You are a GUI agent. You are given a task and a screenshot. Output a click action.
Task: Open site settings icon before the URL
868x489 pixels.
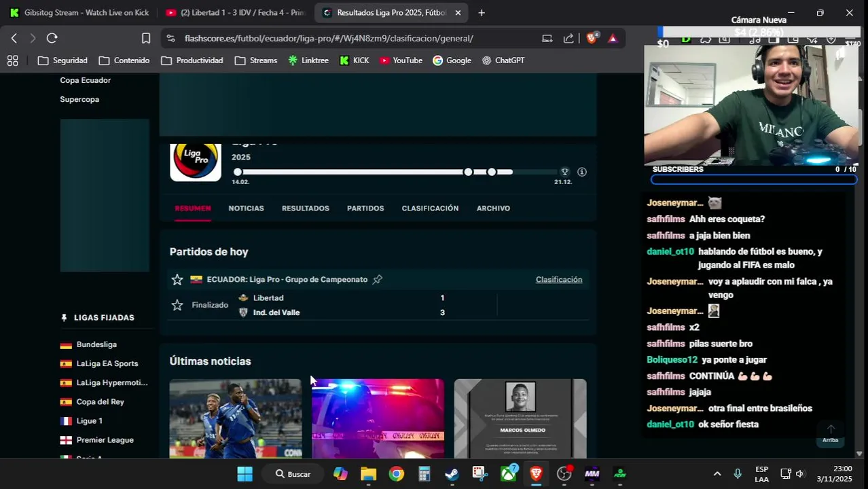coord(170,38)
